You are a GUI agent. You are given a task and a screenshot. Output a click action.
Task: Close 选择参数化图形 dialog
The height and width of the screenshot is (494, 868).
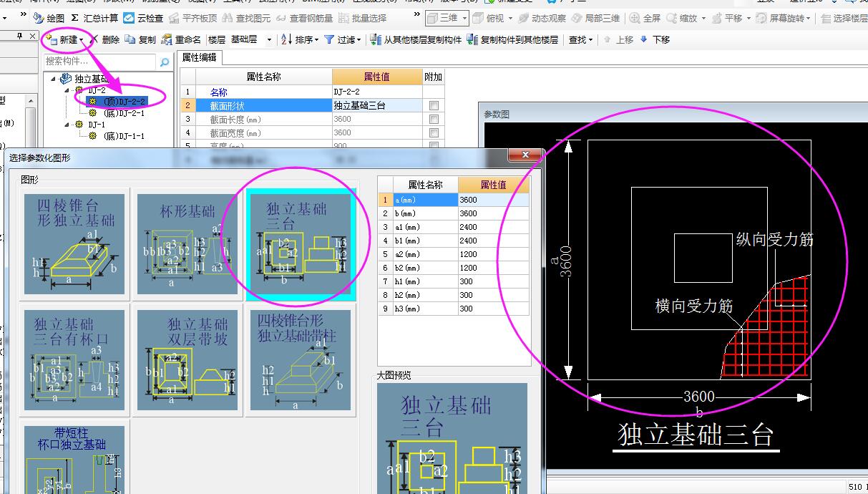526,155
